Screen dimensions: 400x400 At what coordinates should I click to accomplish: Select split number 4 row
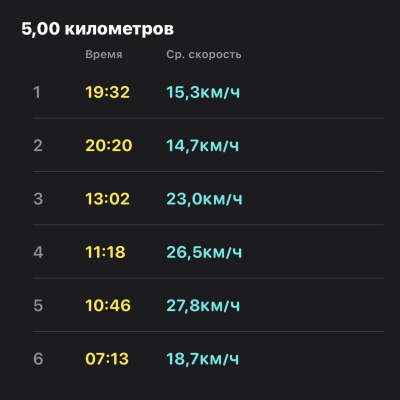pyautogui.click(x=208, y=252)
